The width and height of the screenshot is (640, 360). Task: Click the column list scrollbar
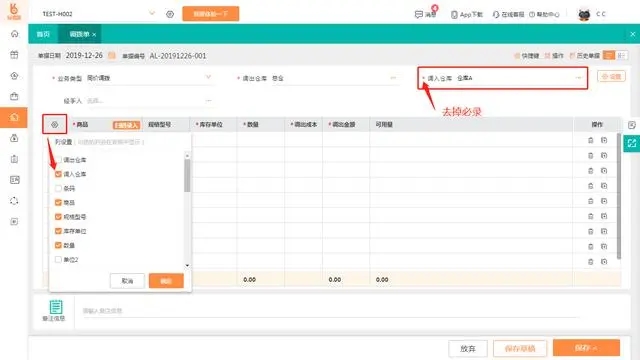coord(187,176)
